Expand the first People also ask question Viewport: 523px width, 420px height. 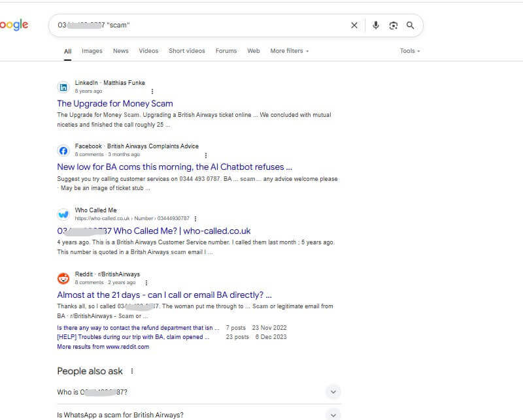199,392
